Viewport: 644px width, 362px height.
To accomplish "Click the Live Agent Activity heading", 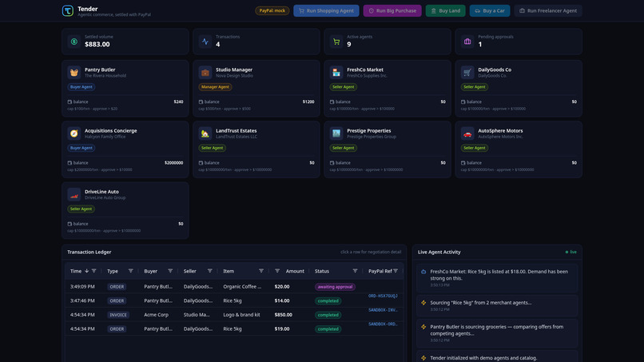I will (x=439, y=253).
